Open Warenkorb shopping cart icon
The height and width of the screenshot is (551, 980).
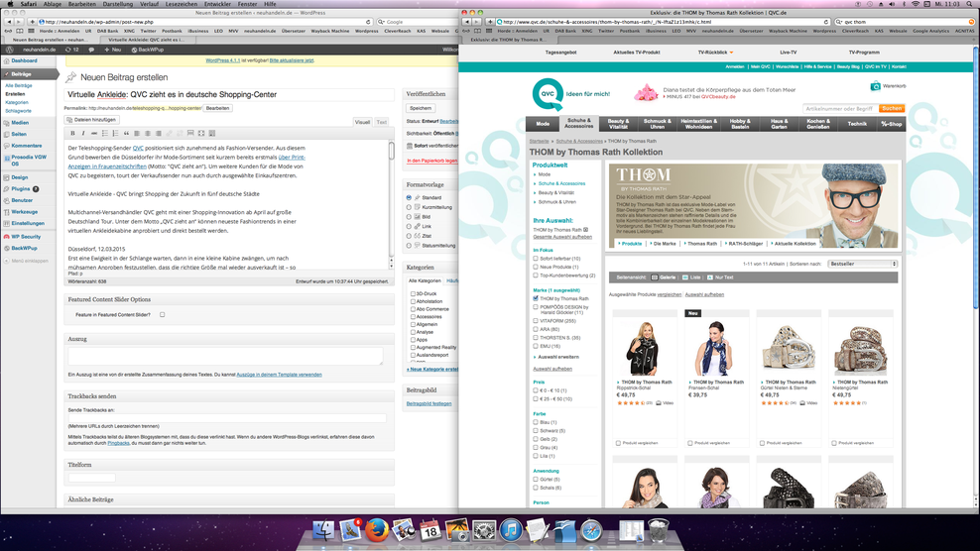[x=875, y=85]
